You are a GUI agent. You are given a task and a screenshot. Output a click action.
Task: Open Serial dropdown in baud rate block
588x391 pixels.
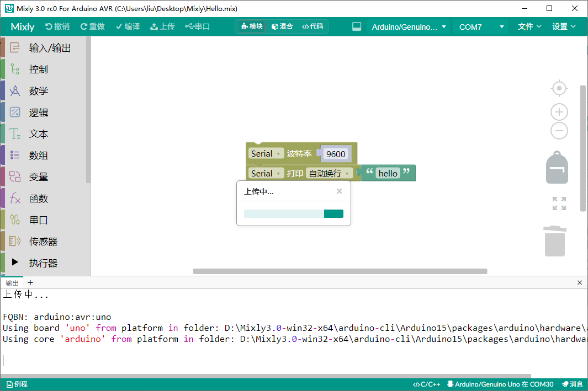[x=266, y=153]
